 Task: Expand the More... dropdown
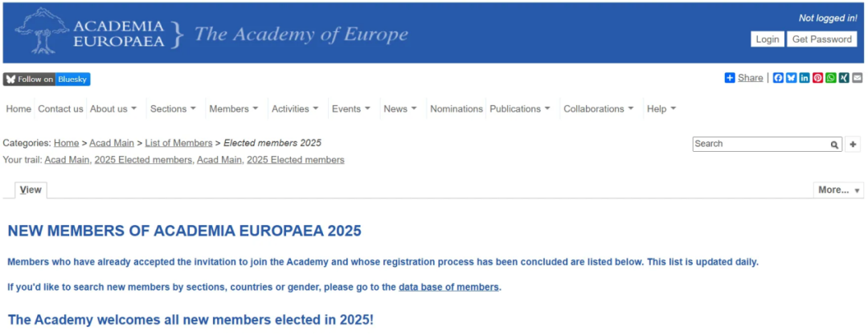pos(838,190)
